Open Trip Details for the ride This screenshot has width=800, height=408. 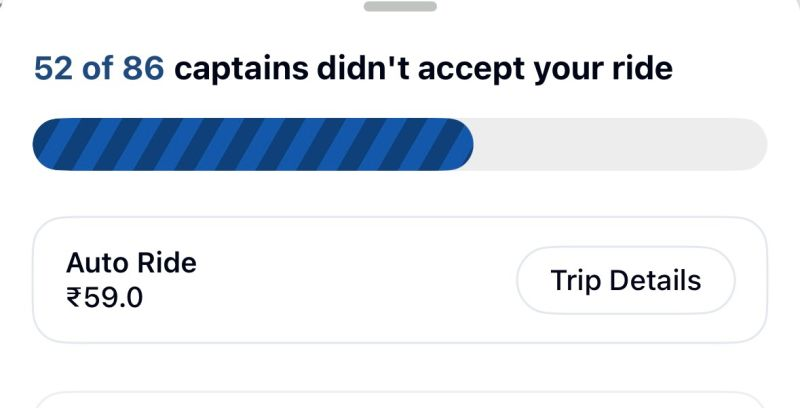pos(625,280)
